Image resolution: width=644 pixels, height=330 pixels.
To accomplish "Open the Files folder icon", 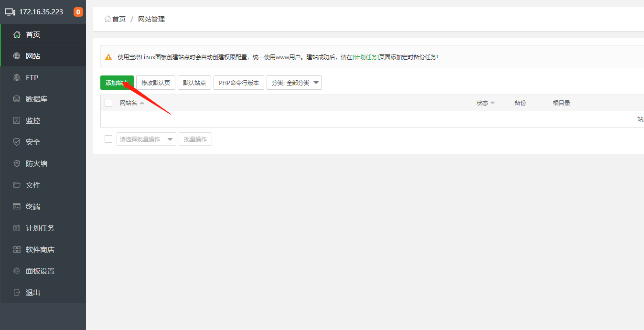I will (x=17, y=185).
